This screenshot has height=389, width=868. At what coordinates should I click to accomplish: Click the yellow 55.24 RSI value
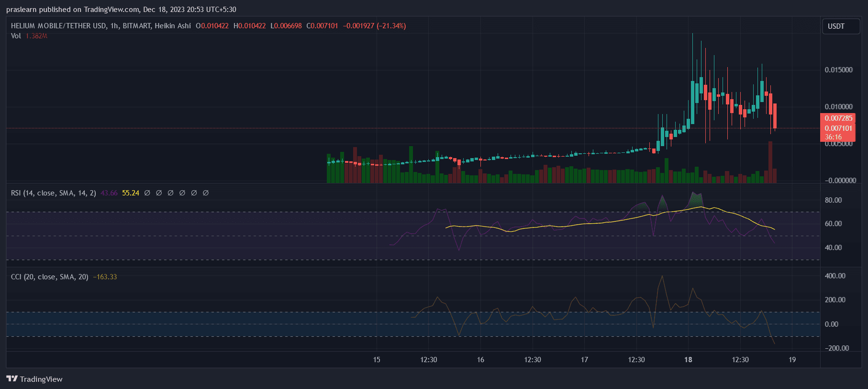(x=131, y=193)
